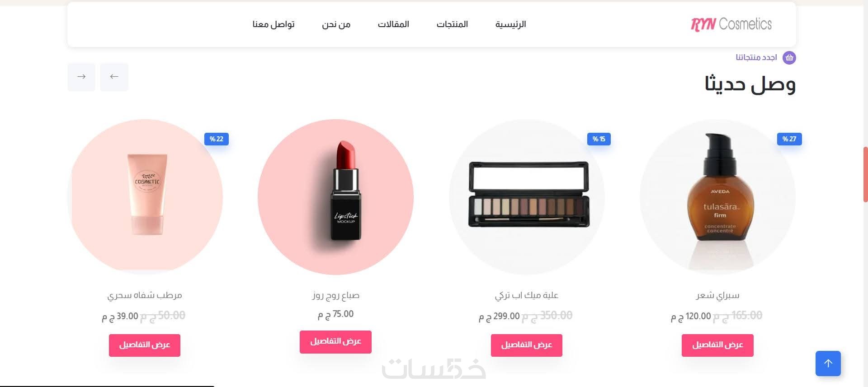Click عرض التفاصيل under سبراي شعر
This screenshot has width=868, height=387.
pos(717,345)
